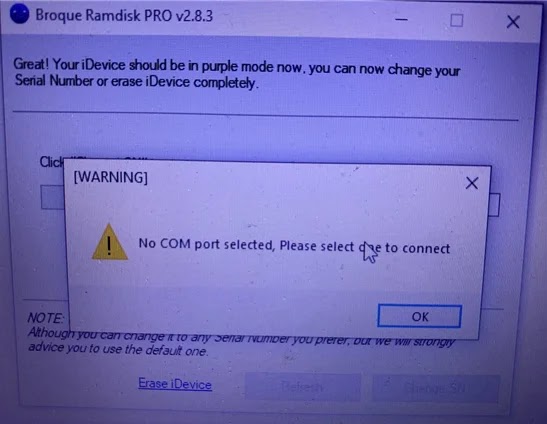The image size is (547, 424).
Task: Click the 'No COM port selected' message text
Action: point(294,246)
